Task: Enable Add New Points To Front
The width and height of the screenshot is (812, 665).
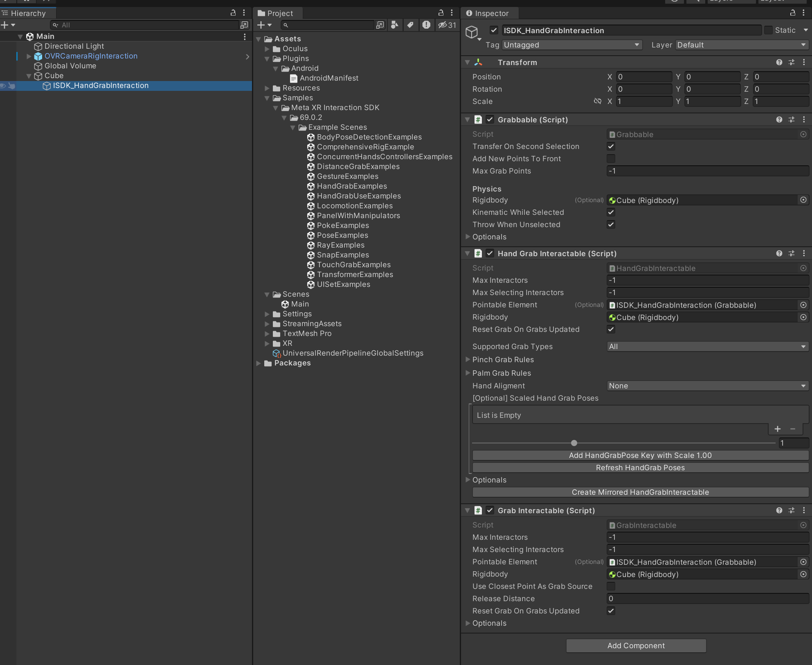Action: tap(611, 159)
